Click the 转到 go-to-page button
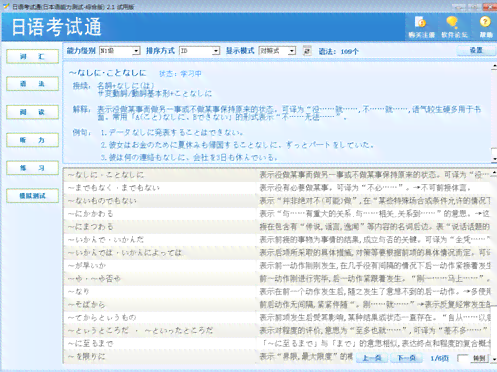 pos(479,358)
